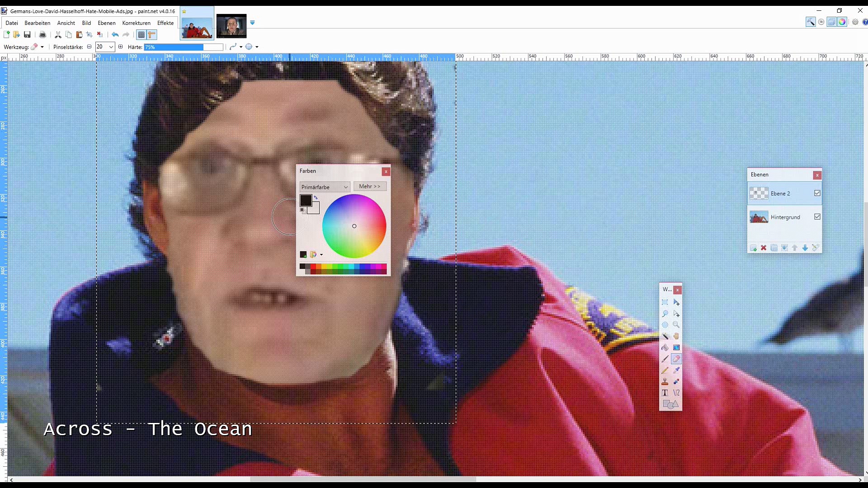Click the Mehr >> button

pyautogui.click(x=369, y=186)
